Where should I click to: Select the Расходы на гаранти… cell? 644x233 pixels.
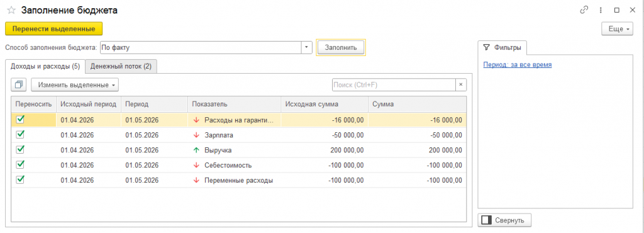pos(235,120)
